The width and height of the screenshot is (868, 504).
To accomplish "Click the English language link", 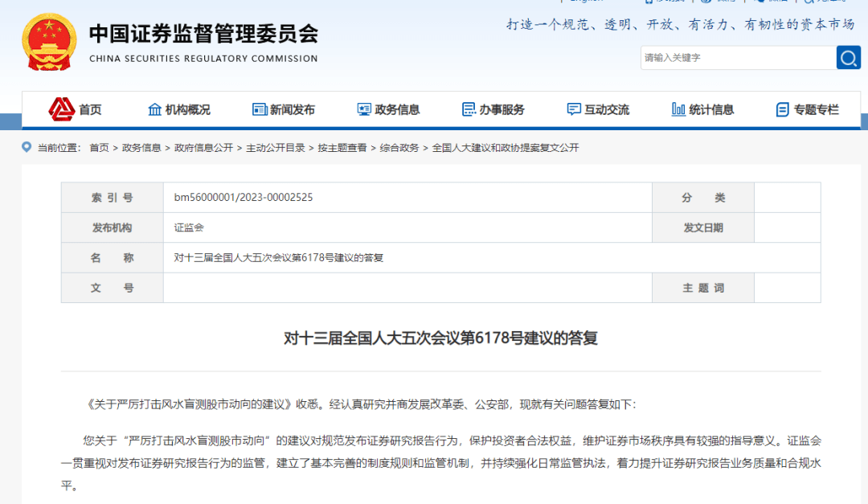I will pos(585,2).
